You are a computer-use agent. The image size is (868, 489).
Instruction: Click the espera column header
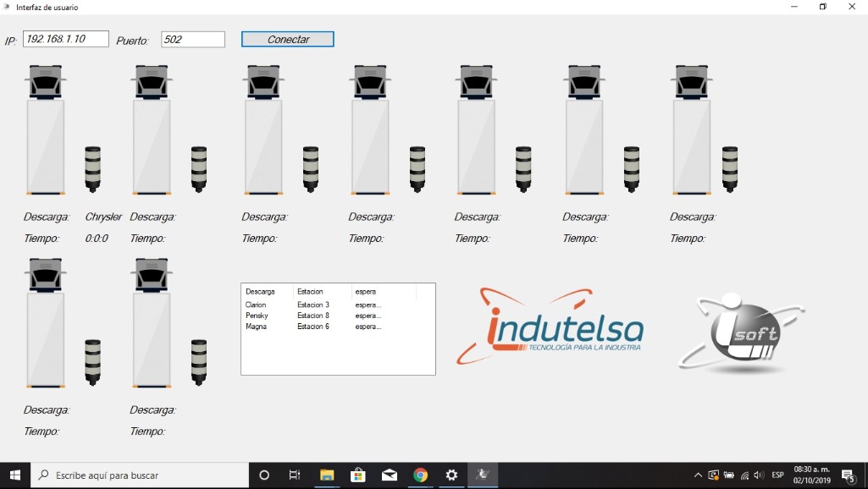383,292
